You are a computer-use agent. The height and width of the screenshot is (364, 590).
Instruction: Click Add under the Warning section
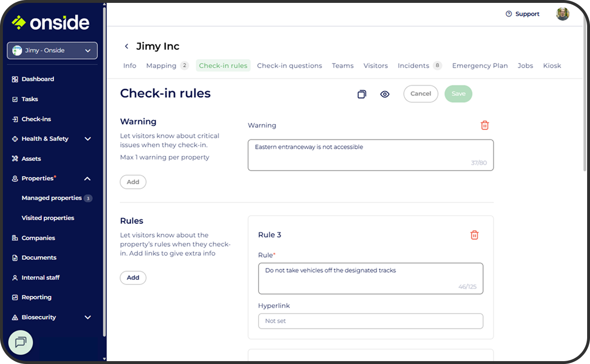point(133,182)
